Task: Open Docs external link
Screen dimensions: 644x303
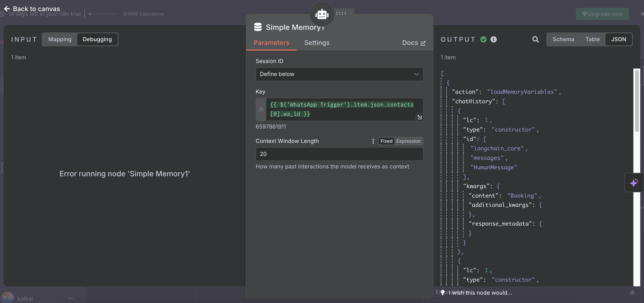Action: (x=414, y=43)
